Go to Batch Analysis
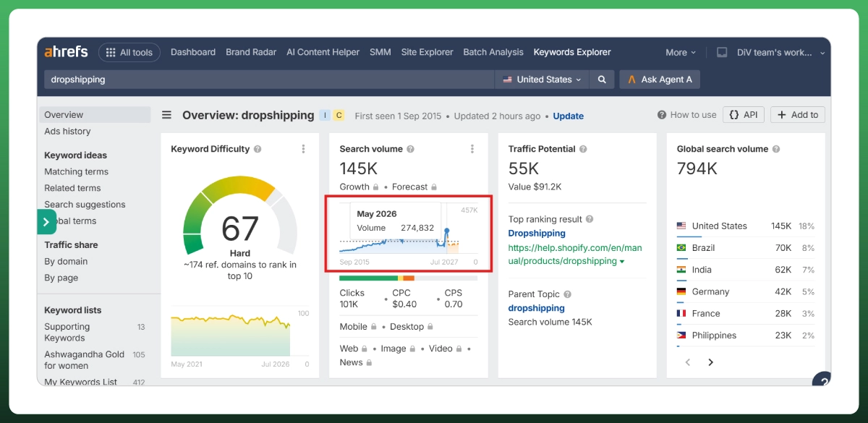 (493, 52)
